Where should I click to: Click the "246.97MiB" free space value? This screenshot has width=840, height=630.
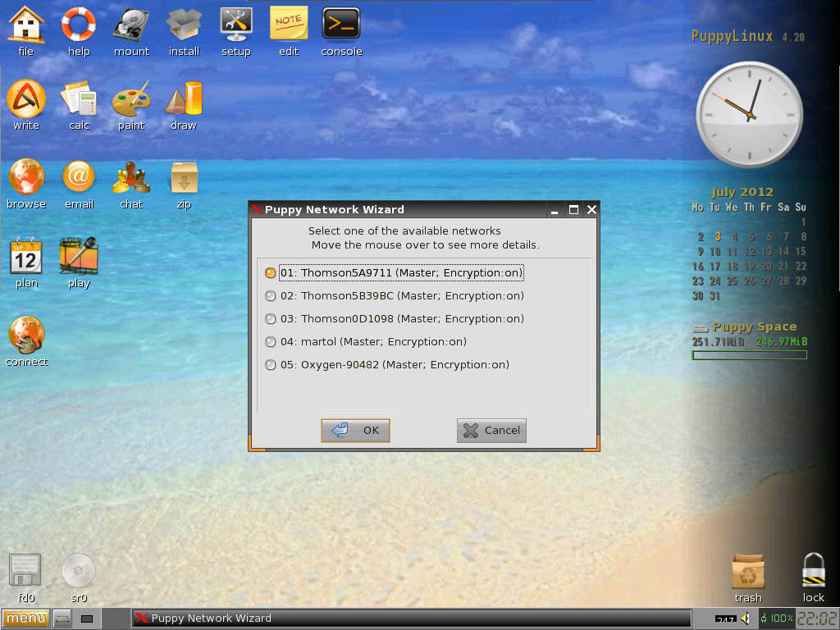(x=782, y=342)
